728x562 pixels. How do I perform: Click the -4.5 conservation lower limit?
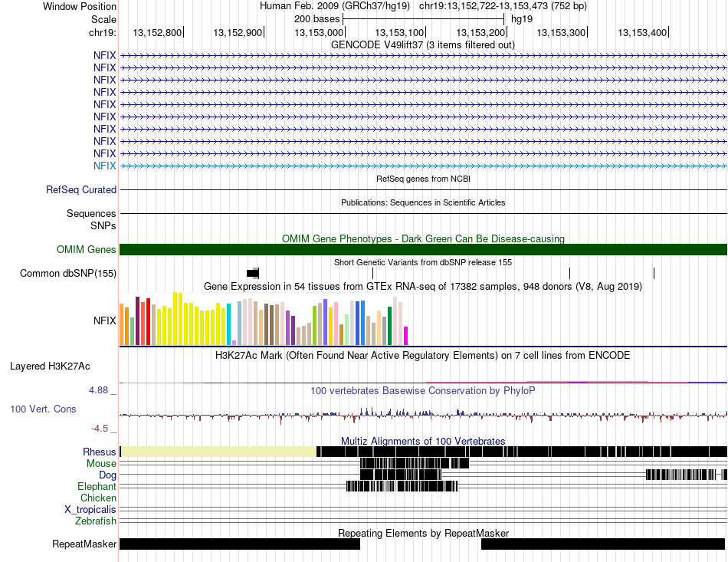pos(100,429)
